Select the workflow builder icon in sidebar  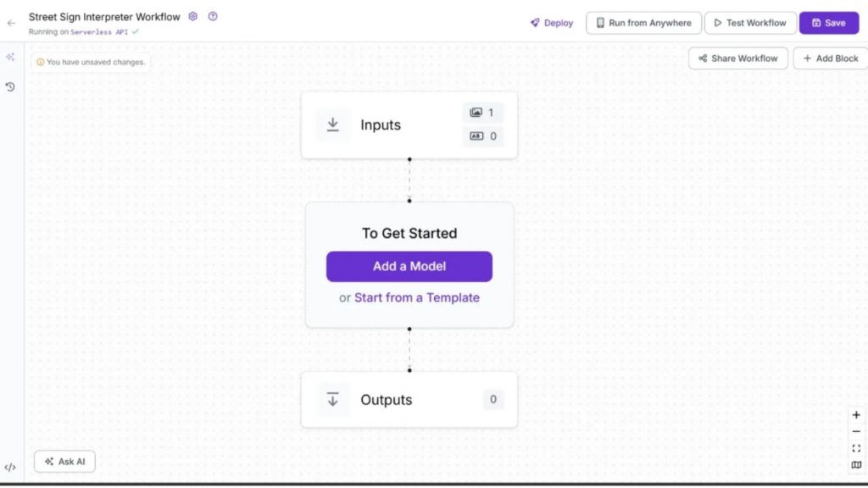pyautogui.click(x=10, y=58)
